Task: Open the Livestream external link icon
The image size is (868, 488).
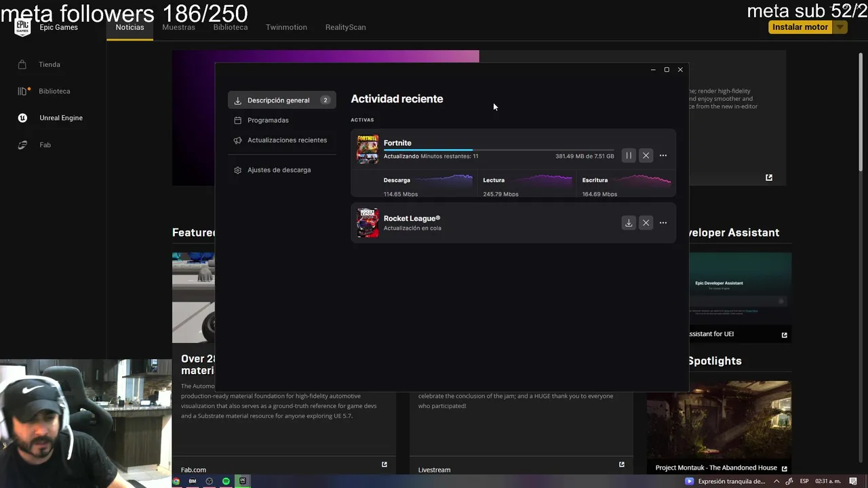Action: (622, 464)
